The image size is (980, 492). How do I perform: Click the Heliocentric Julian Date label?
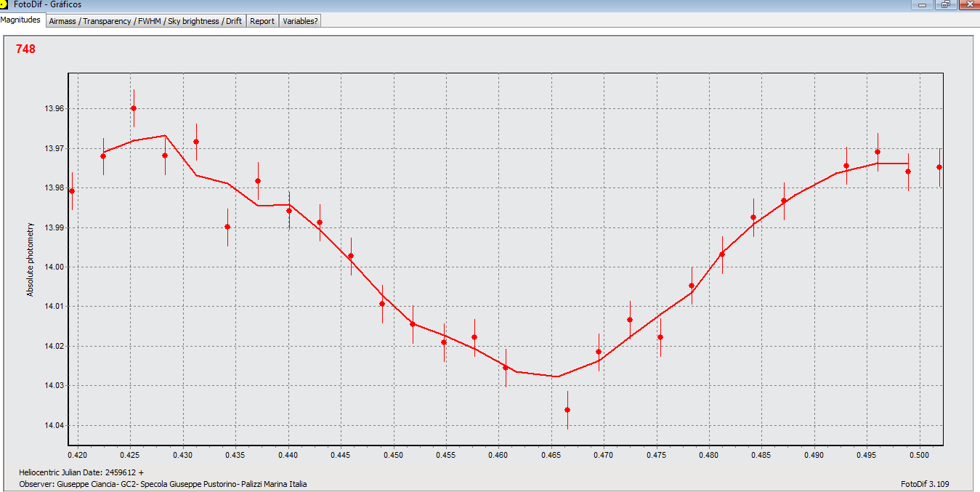[x=86, y=472]
